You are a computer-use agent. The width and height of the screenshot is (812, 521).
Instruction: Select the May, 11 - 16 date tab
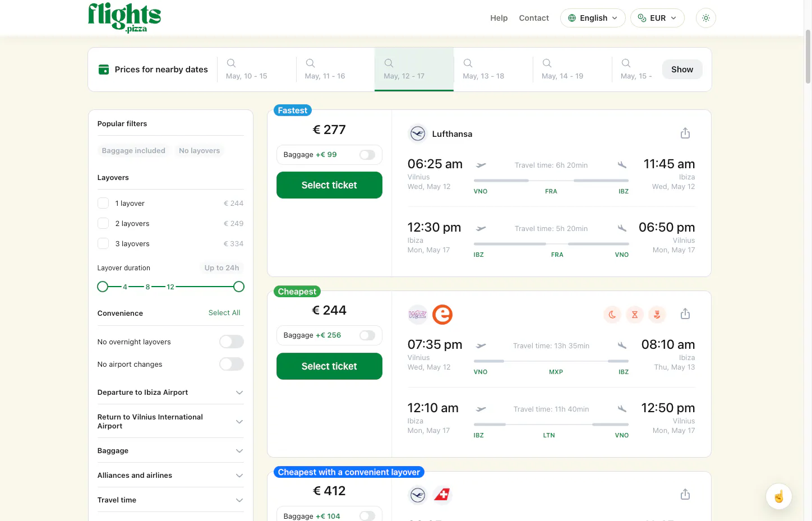[x=335, y=70]
